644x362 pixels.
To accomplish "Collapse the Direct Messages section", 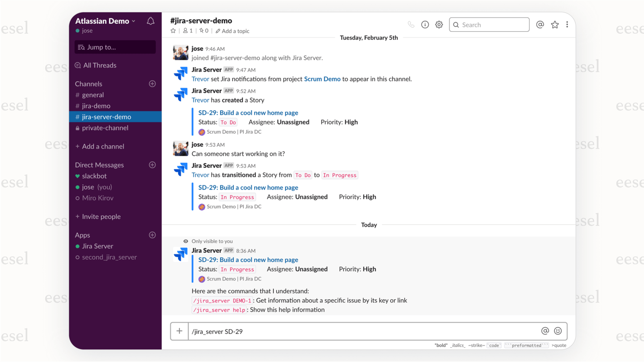I will pyautogui.click(x=99, y=165).
